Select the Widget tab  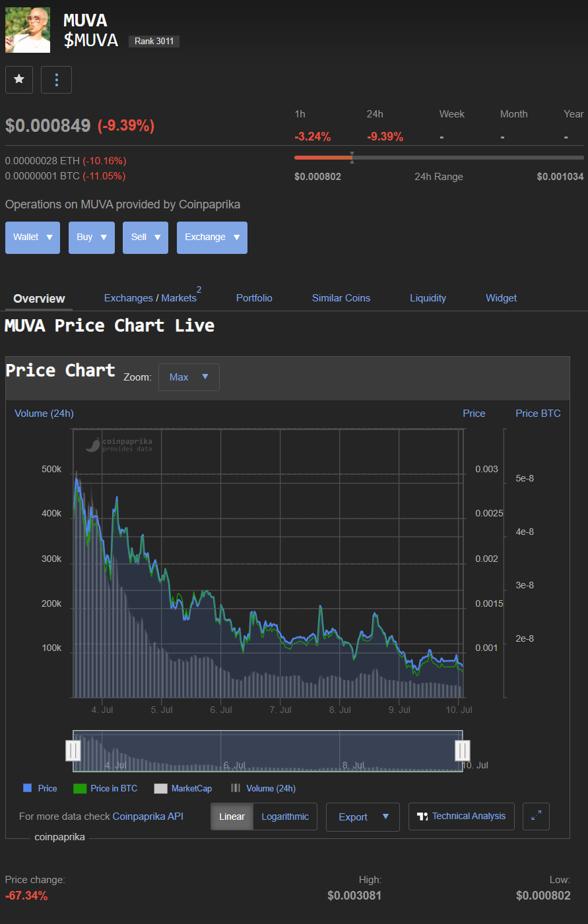pyautogui.click(x=501, y=298)
